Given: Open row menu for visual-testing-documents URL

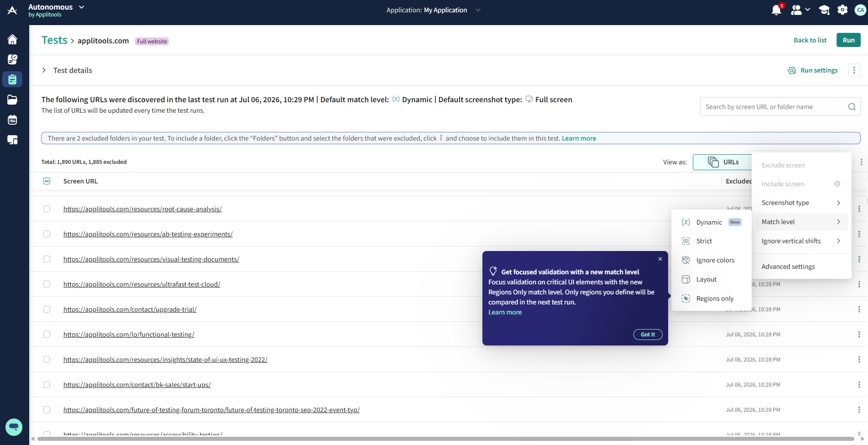Looking at the screenshot, I should tap(859, 259).
